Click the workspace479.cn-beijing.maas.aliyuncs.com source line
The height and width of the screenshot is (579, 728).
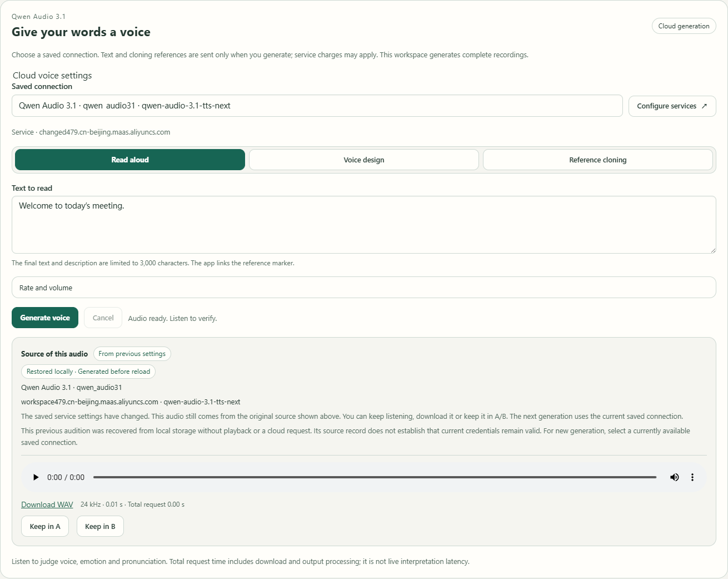tap(131, 402)
